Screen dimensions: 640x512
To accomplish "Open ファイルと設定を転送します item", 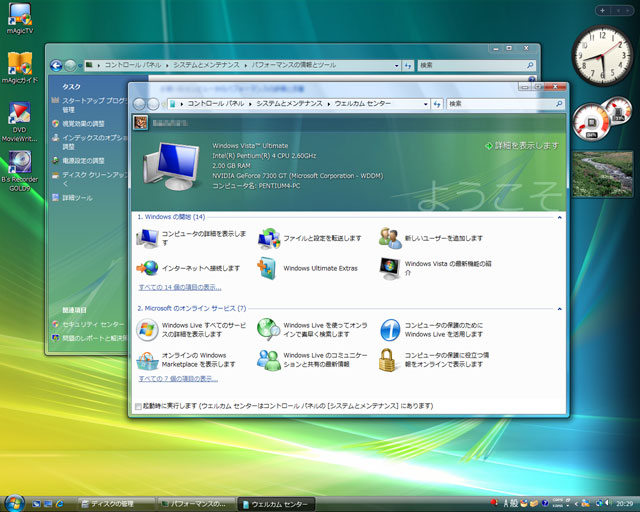I will [309, 238].
